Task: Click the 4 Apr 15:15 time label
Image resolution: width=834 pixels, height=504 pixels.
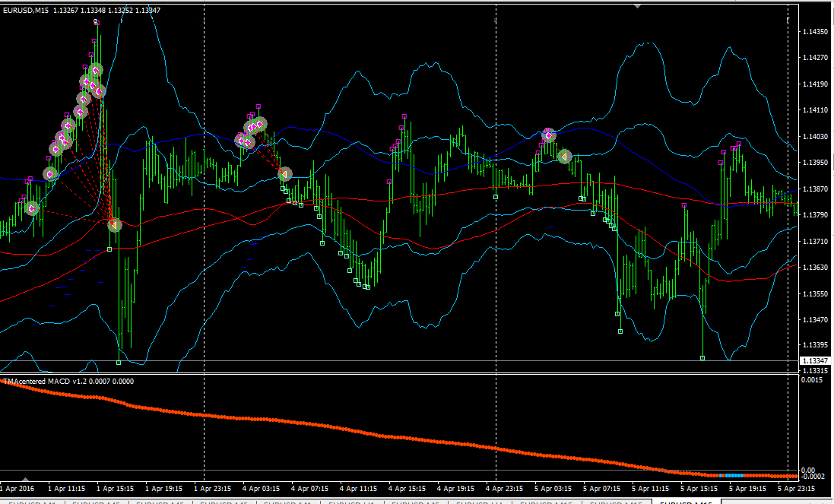Action: tap(407, 489)
